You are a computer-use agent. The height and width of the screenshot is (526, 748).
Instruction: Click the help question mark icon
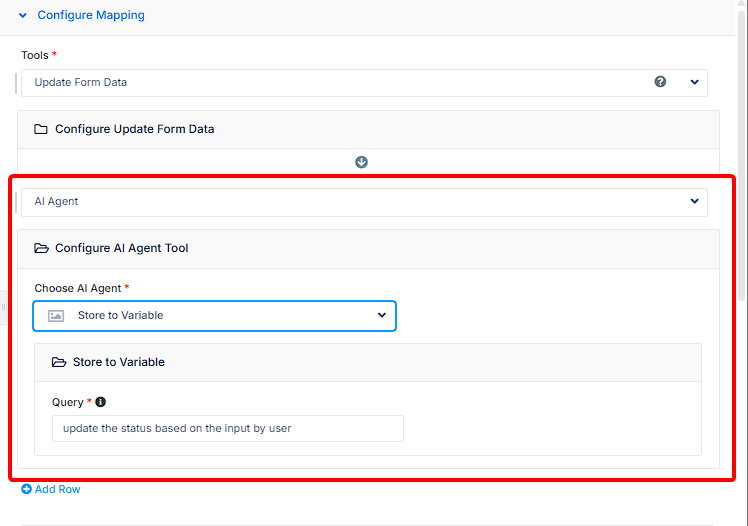click(x=660, y=82)
